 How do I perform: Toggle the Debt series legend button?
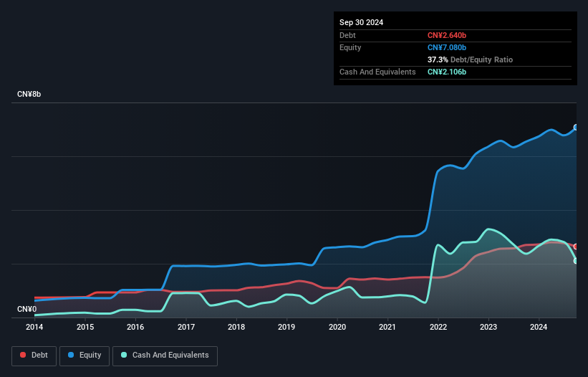[x=34, y=355]
